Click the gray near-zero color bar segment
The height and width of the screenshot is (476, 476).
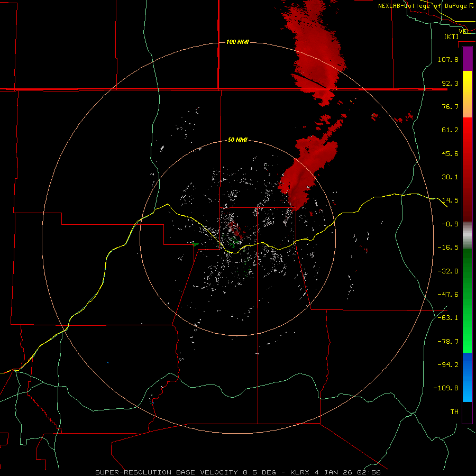[467, 235]
